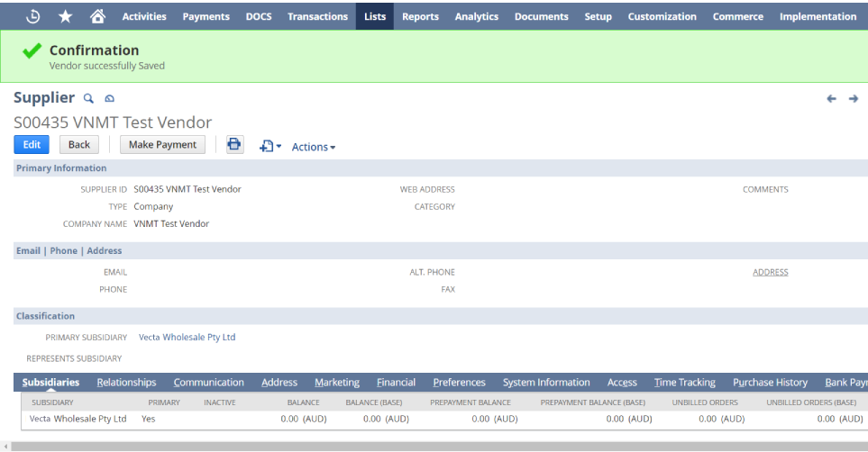Open the Setup menu
Screen dimensions: 868x452
(598, 16)
